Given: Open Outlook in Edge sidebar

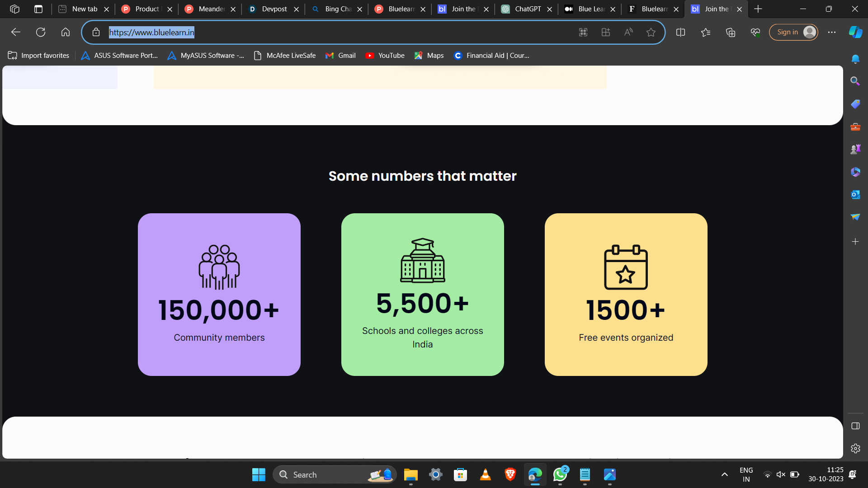Looking at the screenshot, I should coord(855,194).
